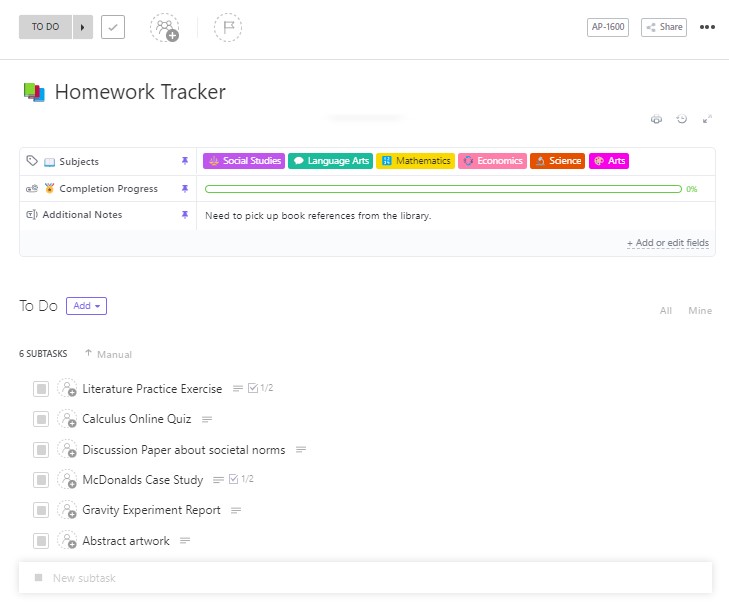This screenshot has width=729, height=613.
Task: Assign a person to Discussion Paper about societal norms
Action: [x=68, y=450]
